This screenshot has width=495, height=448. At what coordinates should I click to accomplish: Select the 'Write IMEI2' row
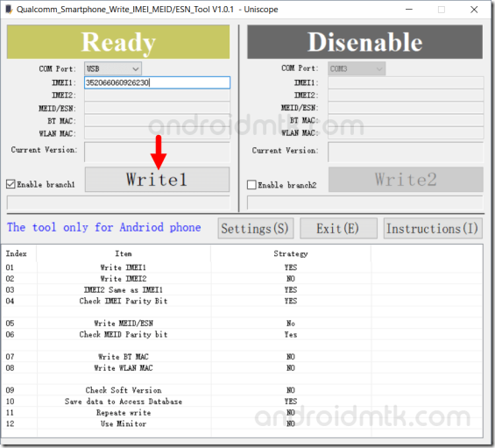[x=242, y=279]
